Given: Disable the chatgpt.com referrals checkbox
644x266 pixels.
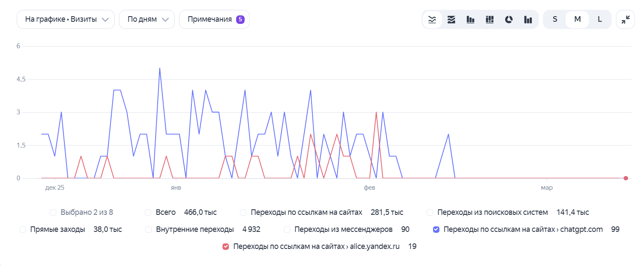Looking at the screenshot, I should coord(436,229).
